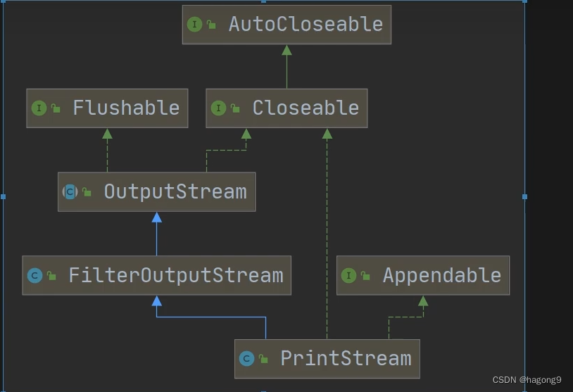Click the interface icon on AutoCloseable node
This screenshot has width=573, height=392.
click(x=194, y=25)
